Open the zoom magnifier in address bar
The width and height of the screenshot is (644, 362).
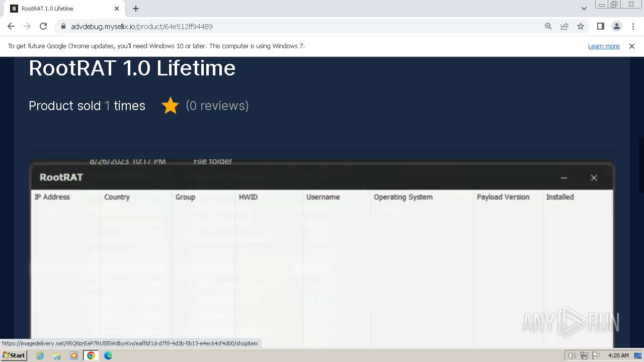tap(548, 26)
